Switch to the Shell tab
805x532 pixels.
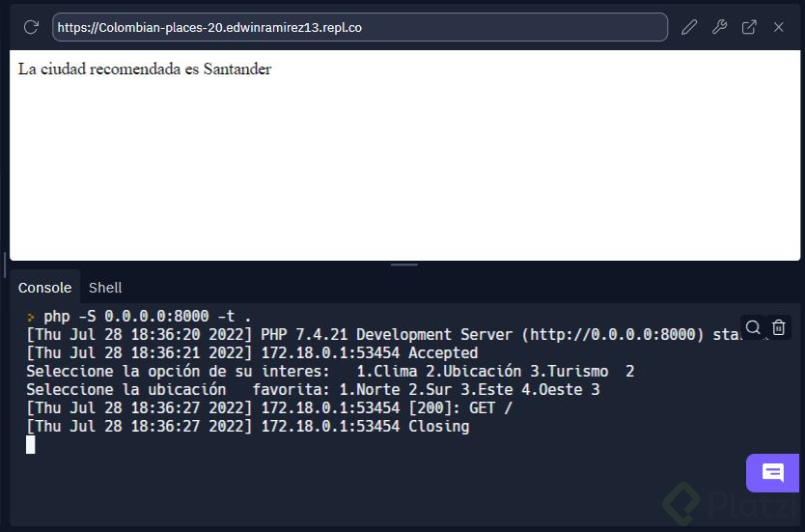(105, 288)
